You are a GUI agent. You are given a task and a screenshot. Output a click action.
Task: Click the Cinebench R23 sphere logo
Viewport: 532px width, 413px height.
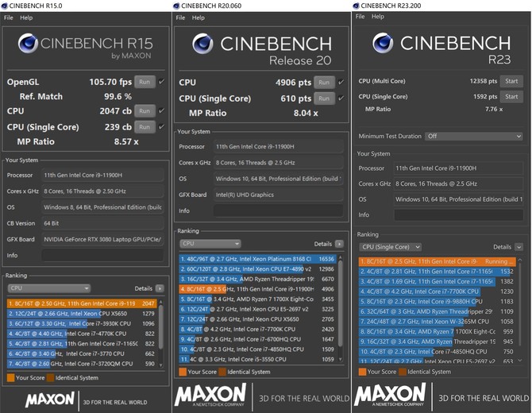pyautogui.click(x=383, y=43)
